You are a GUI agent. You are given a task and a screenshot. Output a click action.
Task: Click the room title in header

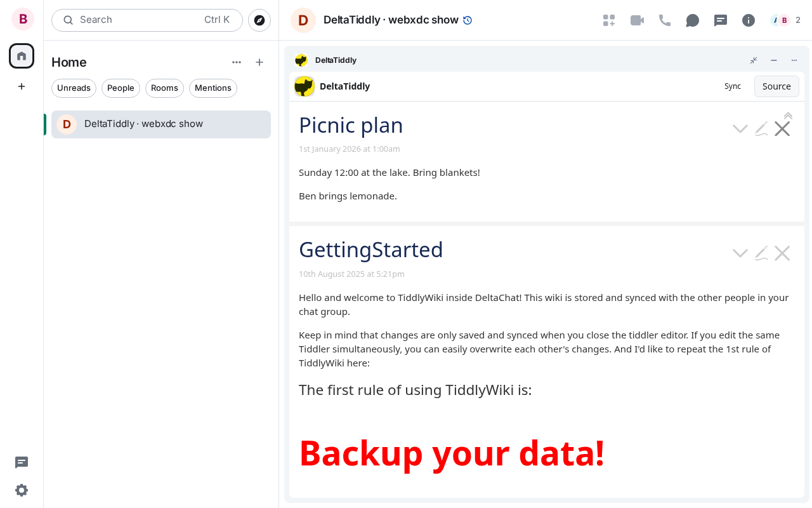point(391,20)
